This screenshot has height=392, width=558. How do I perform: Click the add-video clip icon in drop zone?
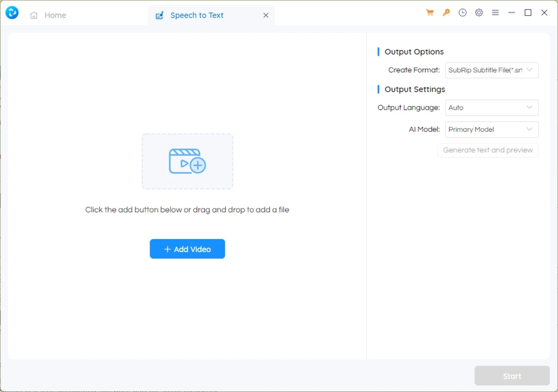187,161
